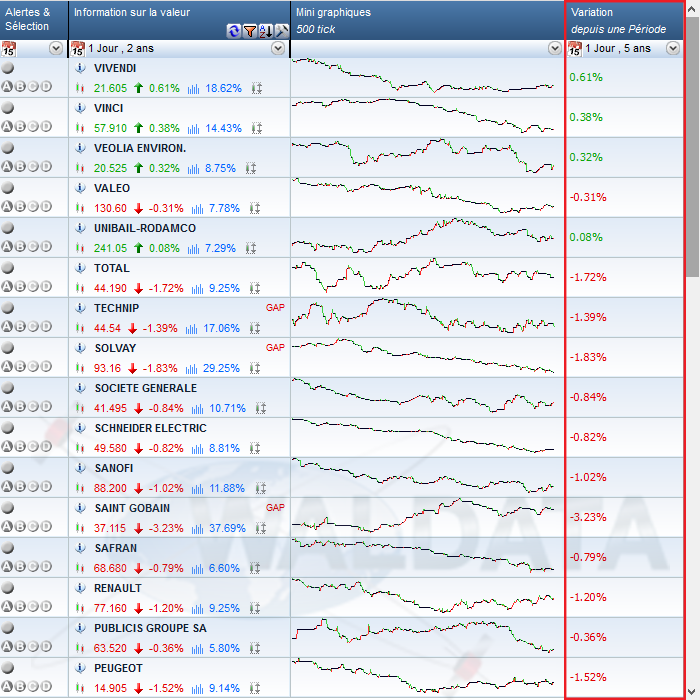This screenshot has height=700, width=700.
Task: Click the candlestick icon in VALEO row
Action: (x=80, y=208)
